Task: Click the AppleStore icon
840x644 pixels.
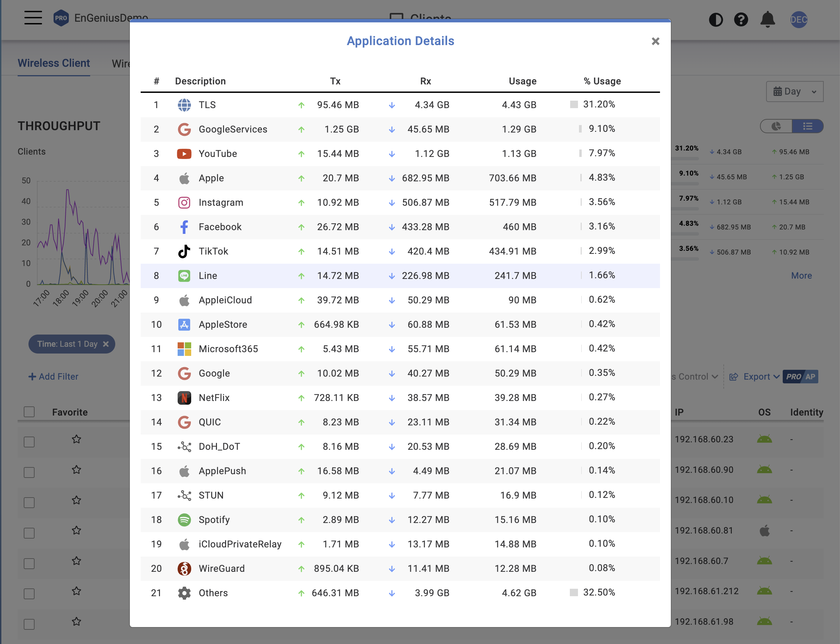Action: click(184, 325)
